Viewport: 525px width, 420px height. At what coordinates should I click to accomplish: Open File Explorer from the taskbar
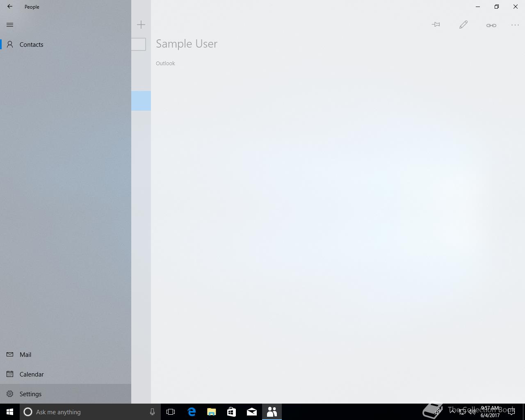pos(212,412)
